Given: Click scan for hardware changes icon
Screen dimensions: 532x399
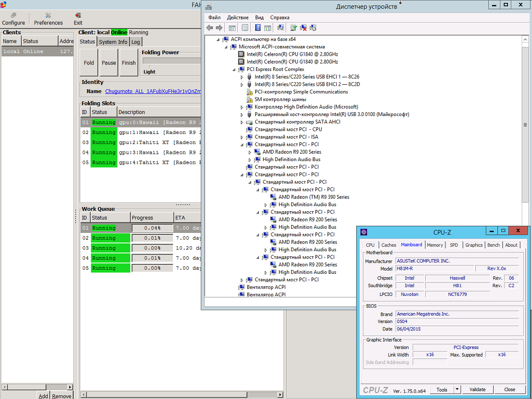Looking at the screenshot, I should click(281, 28).
